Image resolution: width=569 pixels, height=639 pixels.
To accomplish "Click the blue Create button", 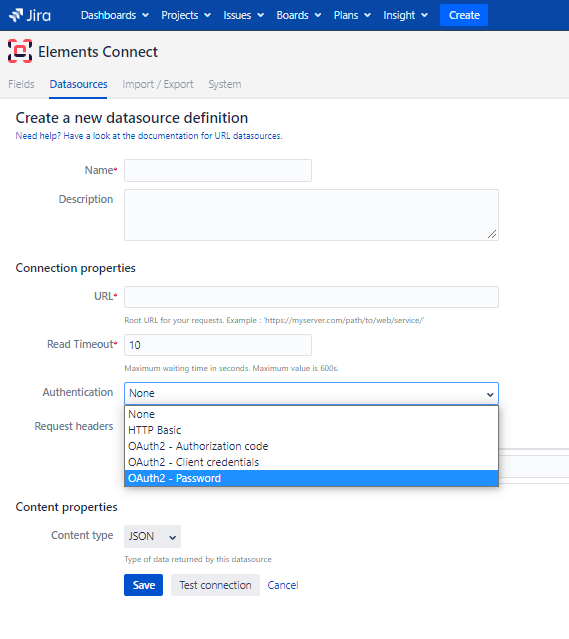I will point(464,15).
